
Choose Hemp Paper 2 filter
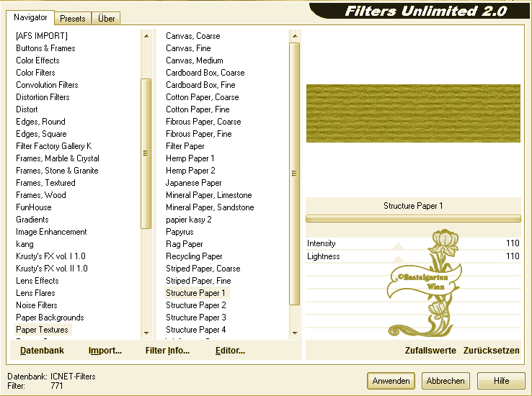[190, 171]
